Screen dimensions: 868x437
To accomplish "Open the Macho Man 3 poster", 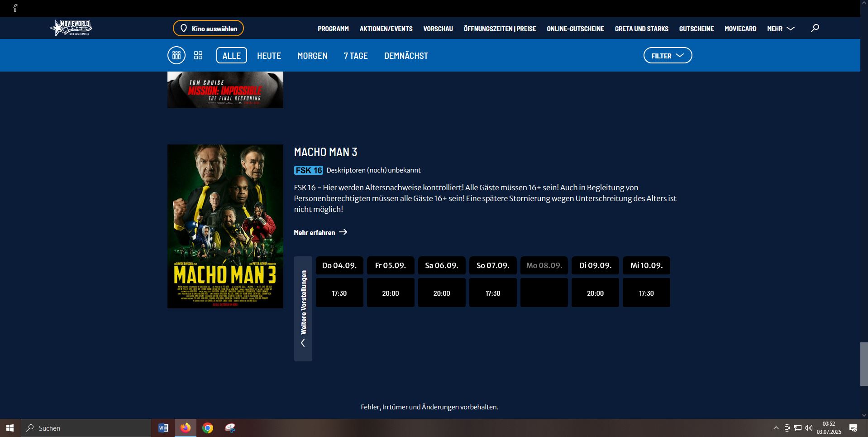I will [225, 226].
